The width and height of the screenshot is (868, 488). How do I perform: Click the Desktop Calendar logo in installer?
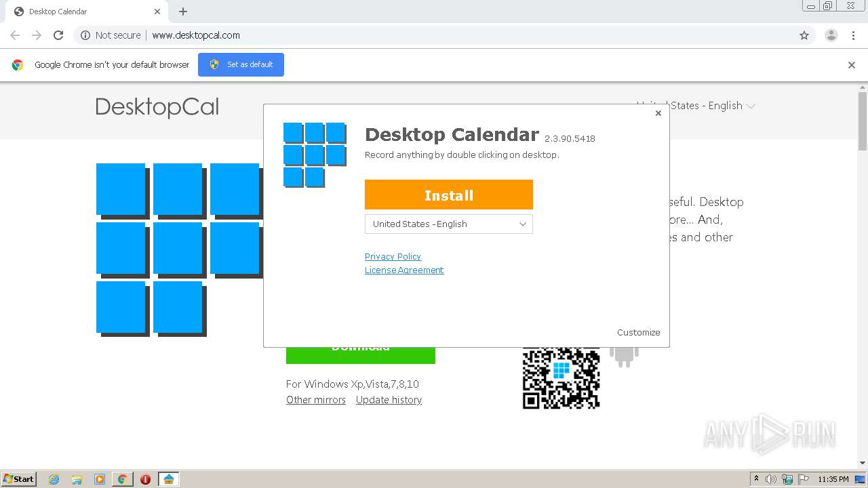pyautogui.click(x=315, y=155)
